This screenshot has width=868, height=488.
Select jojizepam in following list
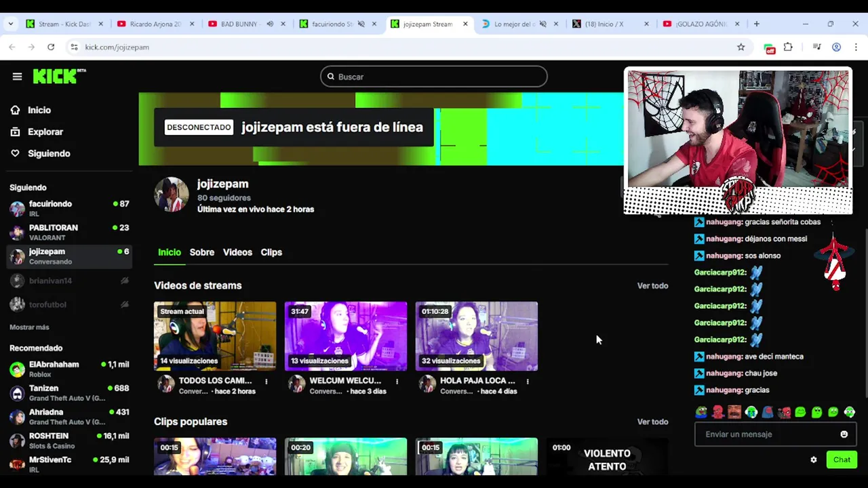click(69, 256)
